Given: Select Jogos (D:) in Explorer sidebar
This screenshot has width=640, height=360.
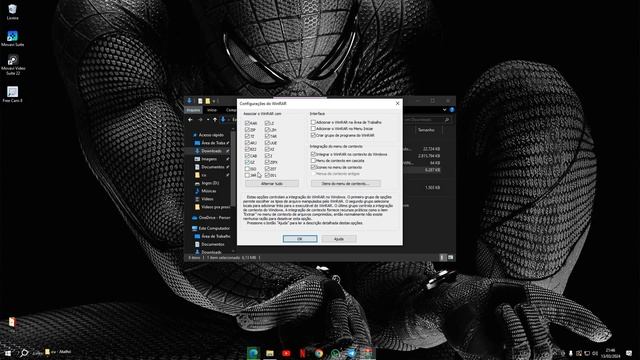Looking at the screenshot, I should click(210, 183).
